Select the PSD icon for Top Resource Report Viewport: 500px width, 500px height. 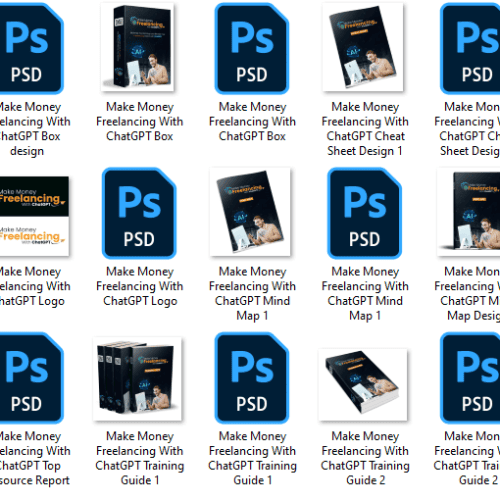(x=32, y=378)
